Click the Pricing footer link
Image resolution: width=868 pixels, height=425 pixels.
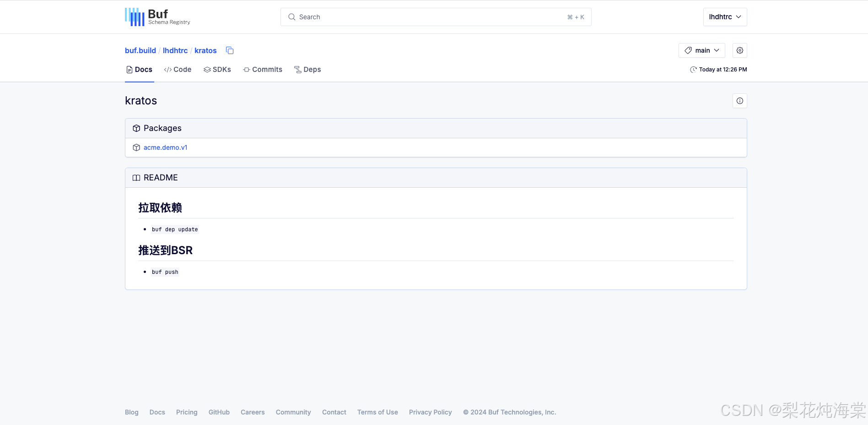[187, 412]
